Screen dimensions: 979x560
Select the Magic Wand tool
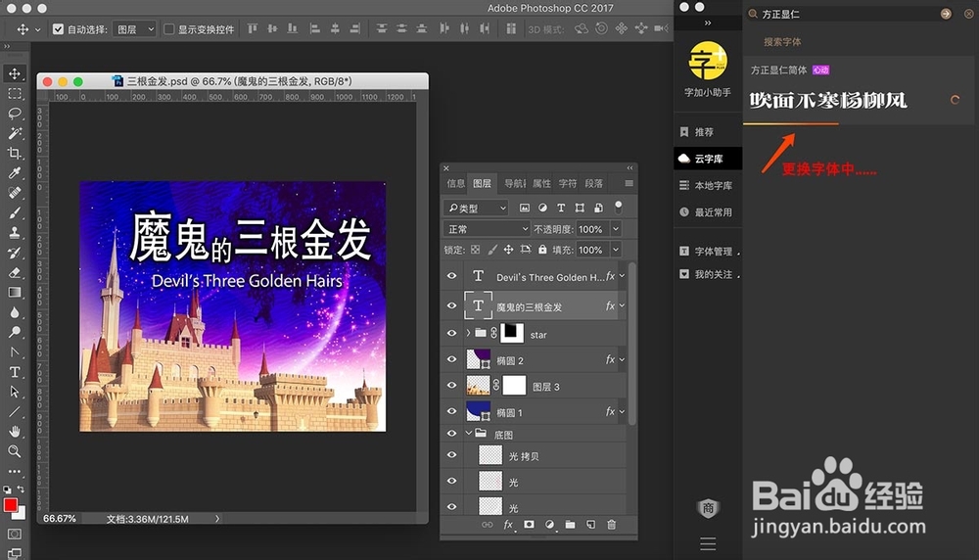[15, 133]
